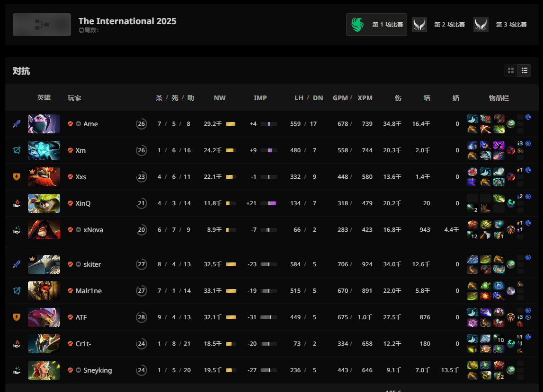Sort by the IMP column header
543x392 pixels.
point(260,98)
